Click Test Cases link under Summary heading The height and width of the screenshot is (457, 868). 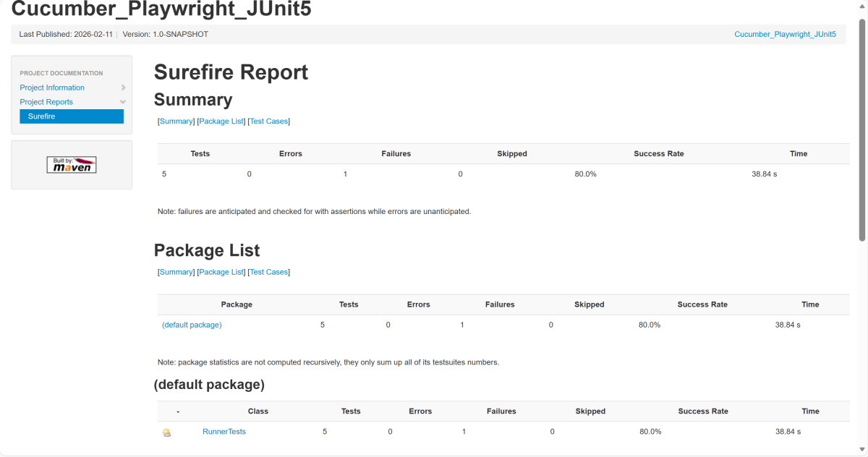[268, 121]
